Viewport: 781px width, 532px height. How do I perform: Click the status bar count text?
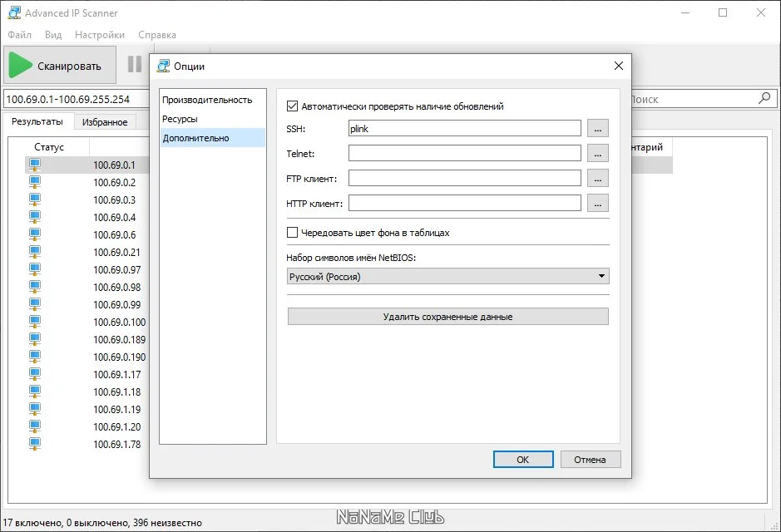102,523
